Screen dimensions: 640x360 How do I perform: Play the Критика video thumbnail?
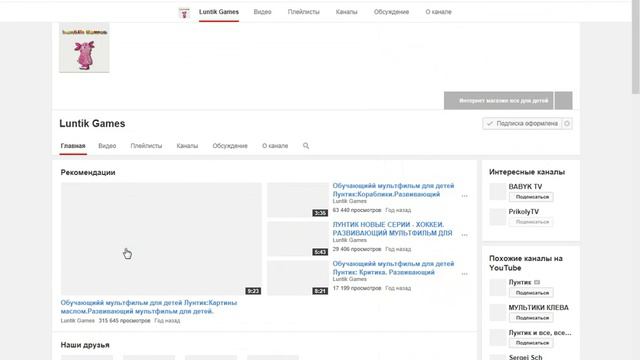(x=298, y=278)
